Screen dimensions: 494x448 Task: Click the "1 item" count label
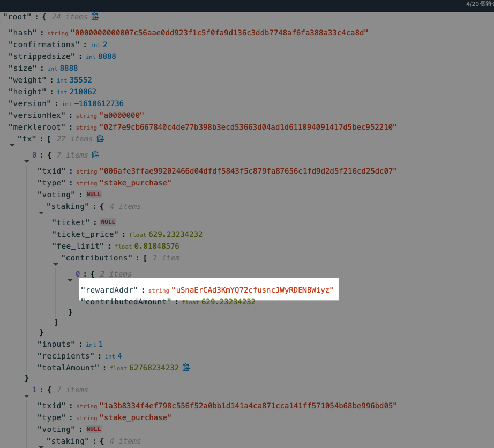[166, 258]
